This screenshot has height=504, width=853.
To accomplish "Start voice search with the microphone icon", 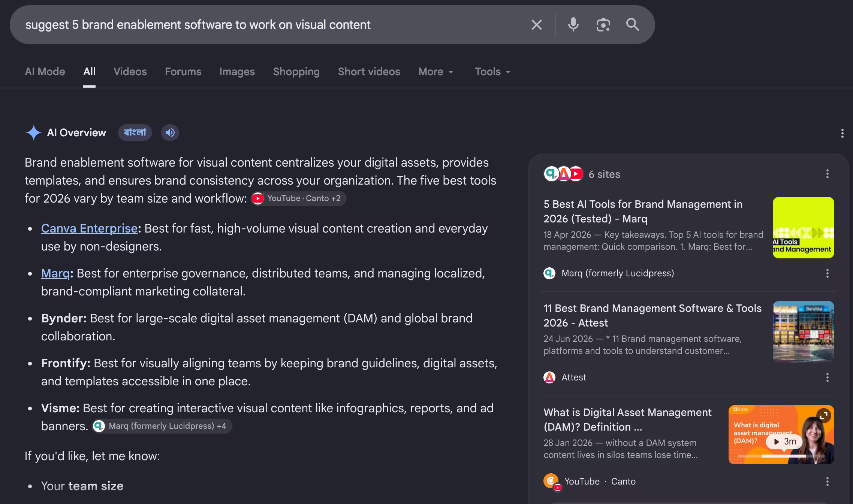I will tap(573, 25).
